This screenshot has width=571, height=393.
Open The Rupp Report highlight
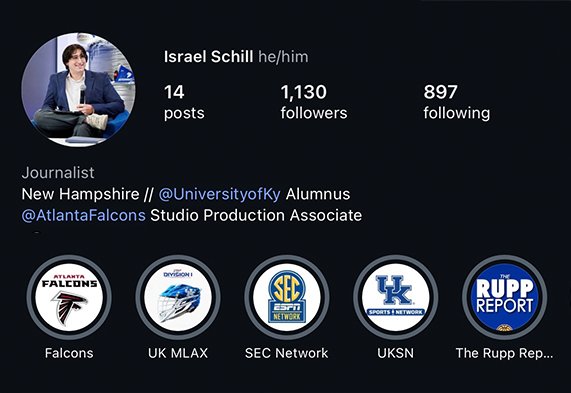click(x=504, y=298)
